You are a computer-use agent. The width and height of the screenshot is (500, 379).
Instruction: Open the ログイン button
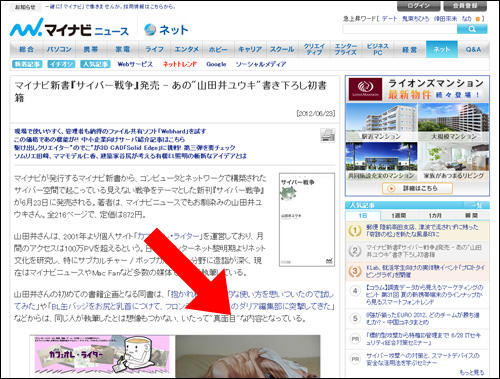418,6
